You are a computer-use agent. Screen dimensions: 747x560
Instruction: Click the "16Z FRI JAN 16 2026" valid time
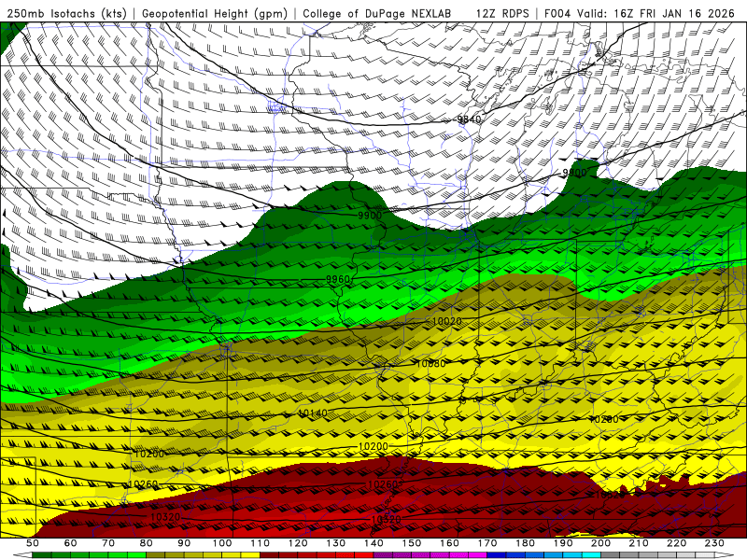pos(674,13)
